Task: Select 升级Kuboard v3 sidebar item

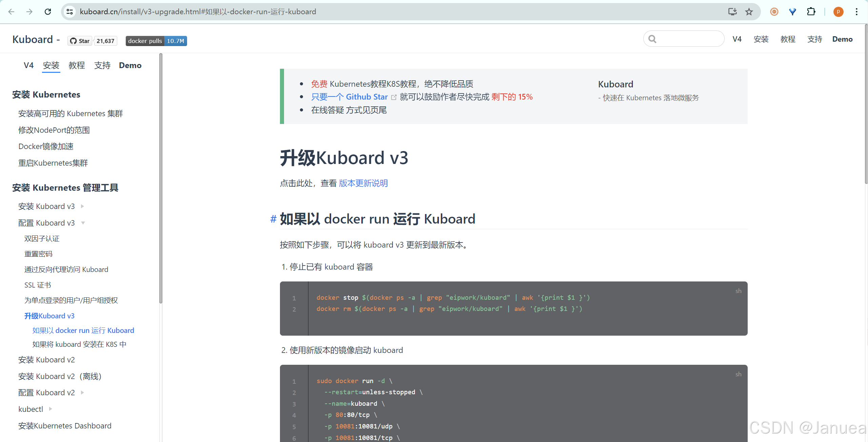Action: point(49,316)
